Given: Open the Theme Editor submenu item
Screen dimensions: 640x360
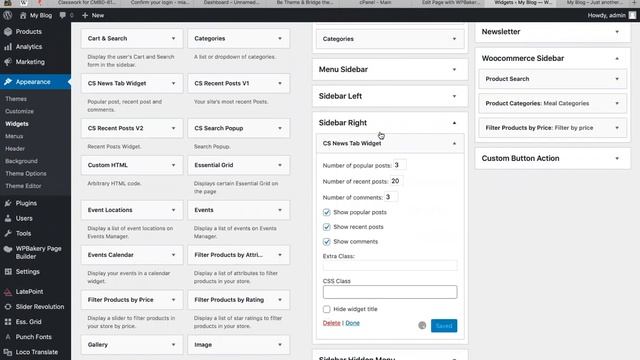Looking at the screenshot, I should pos(23,186).
